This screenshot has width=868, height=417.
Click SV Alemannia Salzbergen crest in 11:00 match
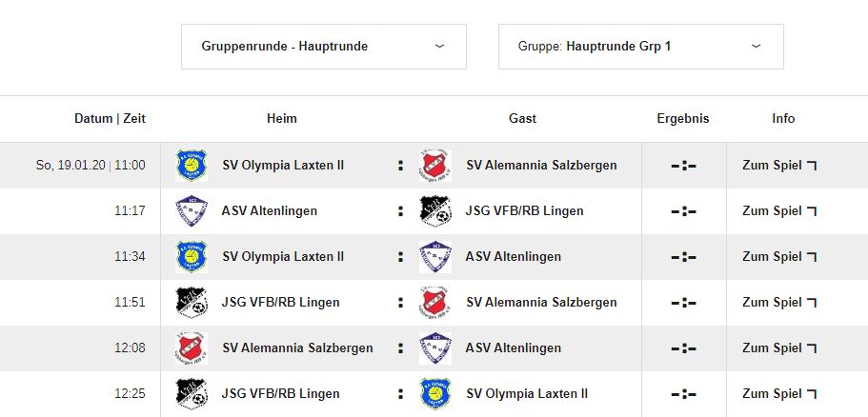pos(435,165)
